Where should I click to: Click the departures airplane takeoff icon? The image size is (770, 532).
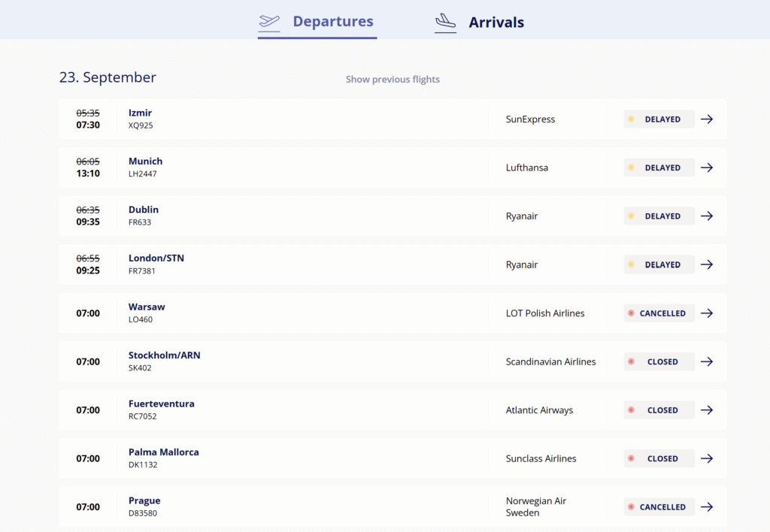point(269,22)
